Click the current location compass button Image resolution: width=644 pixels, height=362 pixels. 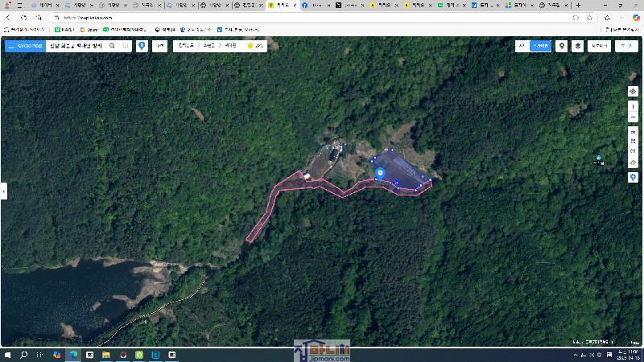(x=633, y=92)
